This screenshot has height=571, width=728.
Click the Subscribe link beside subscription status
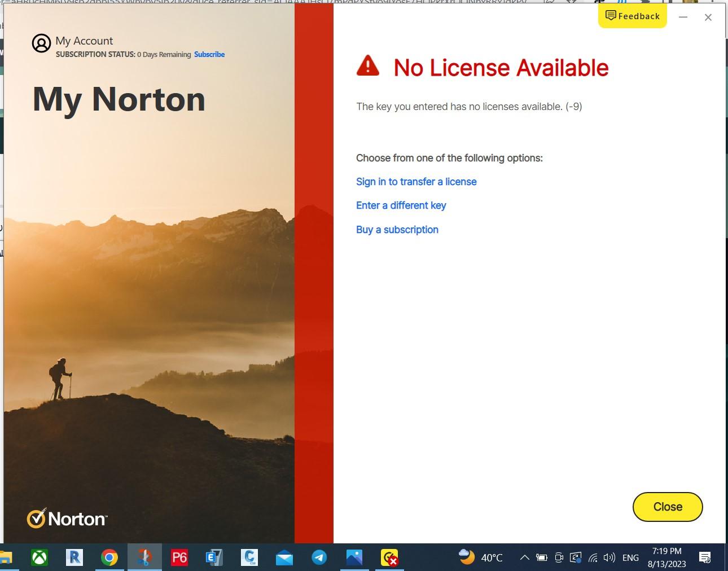tap(209, 54)
